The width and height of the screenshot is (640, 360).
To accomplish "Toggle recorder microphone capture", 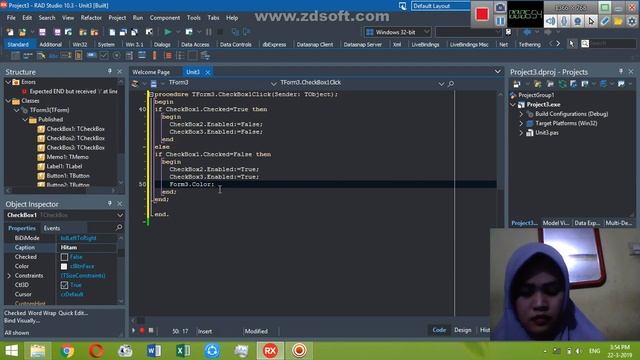I will pyautogui.click(x=564, y=21).
